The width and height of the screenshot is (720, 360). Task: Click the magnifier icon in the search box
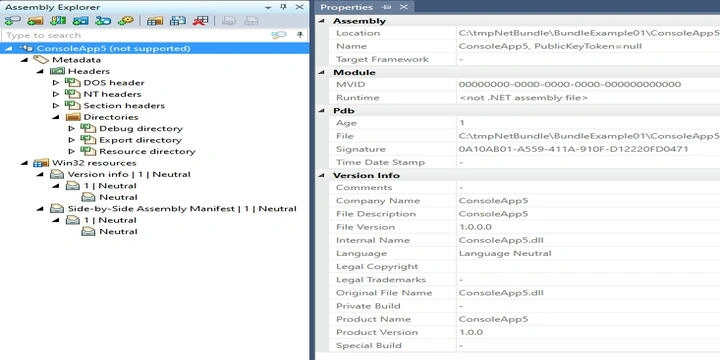coord(278,35)
